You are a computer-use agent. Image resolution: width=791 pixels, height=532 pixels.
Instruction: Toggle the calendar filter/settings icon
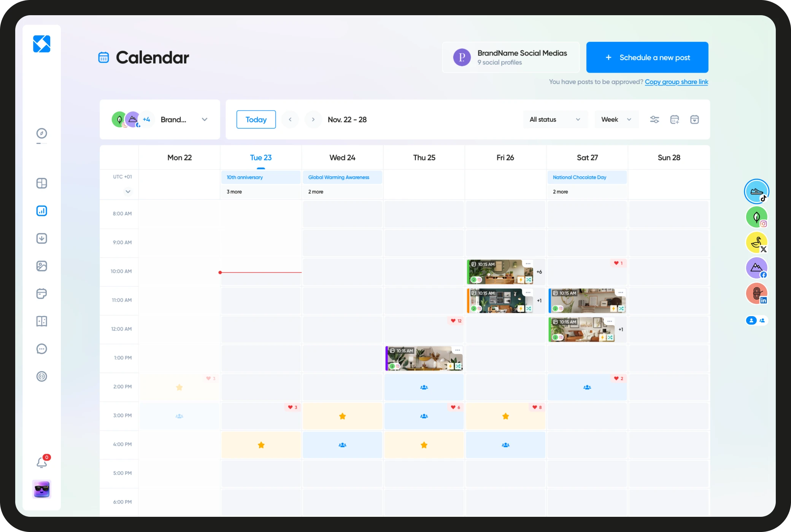(x=654, y=119)
